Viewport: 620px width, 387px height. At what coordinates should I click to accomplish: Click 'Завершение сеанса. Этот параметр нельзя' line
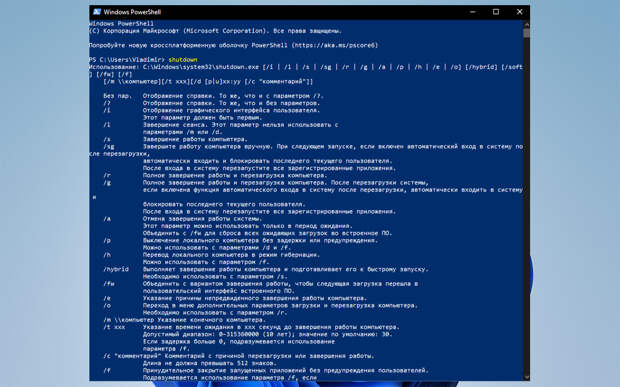[240, 125]
